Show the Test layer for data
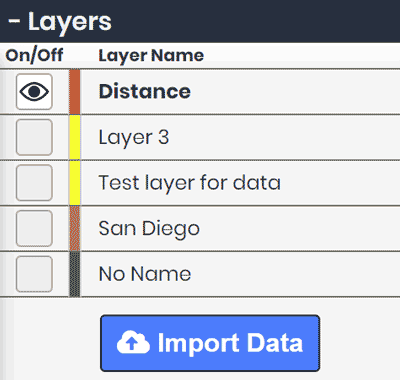This screenshot has width=400, height=380. click(x=34, y=183)
